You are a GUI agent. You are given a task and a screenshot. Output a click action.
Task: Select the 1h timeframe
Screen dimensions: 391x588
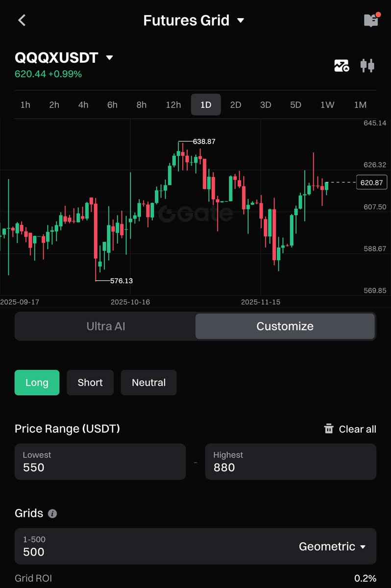point(25,105)
